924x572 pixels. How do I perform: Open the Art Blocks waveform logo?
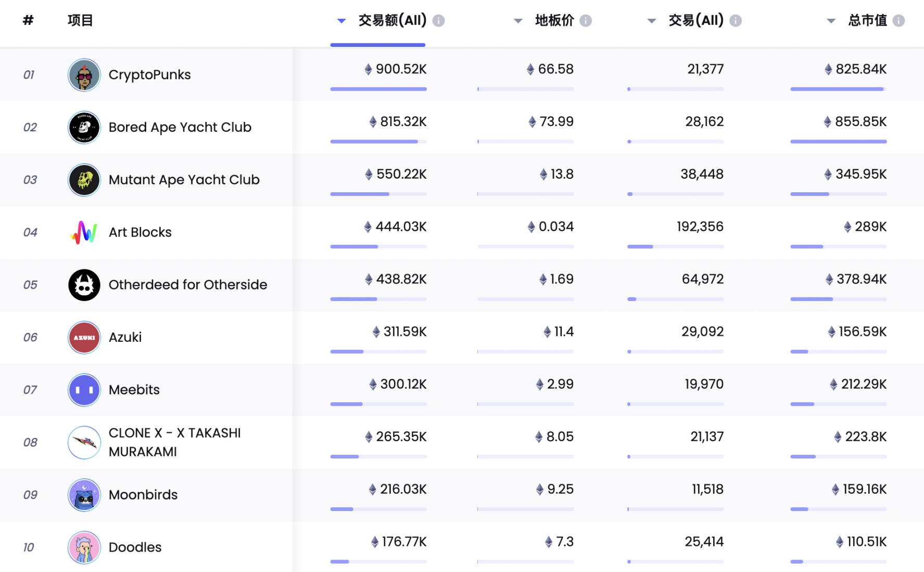tap(84, 232)
